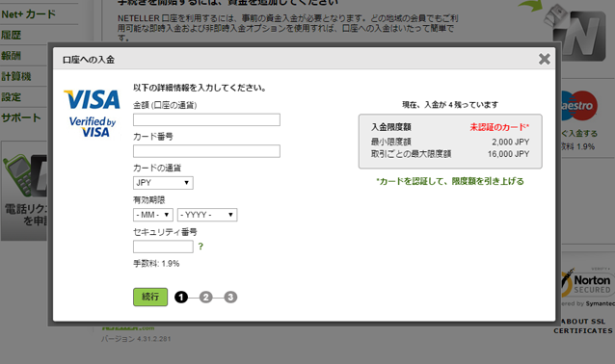Click the セキュリティ番号 input field
The height and width of the screenshot is (364, 615).
[x=163, y=247]
